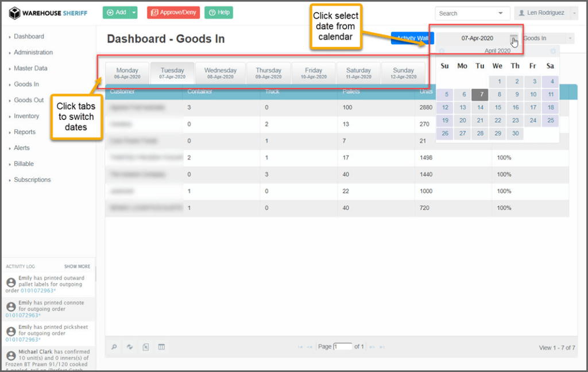This screenshot has height=372, width=588.
Task: Click the Excel export icon in grid footer
Action: (x=146, y=347)
